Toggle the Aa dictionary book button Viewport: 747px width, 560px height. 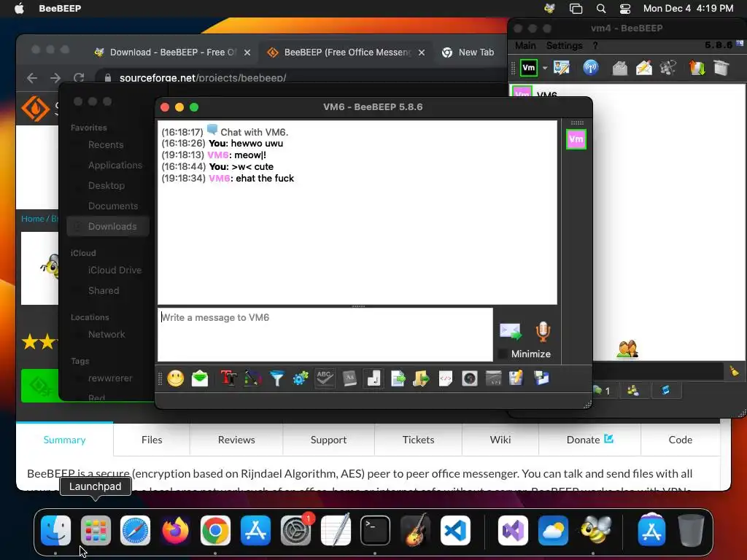(349, 378)
